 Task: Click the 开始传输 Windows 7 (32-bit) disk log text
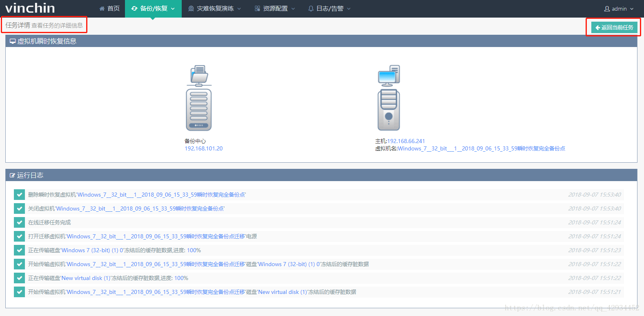tap(198, 264)
